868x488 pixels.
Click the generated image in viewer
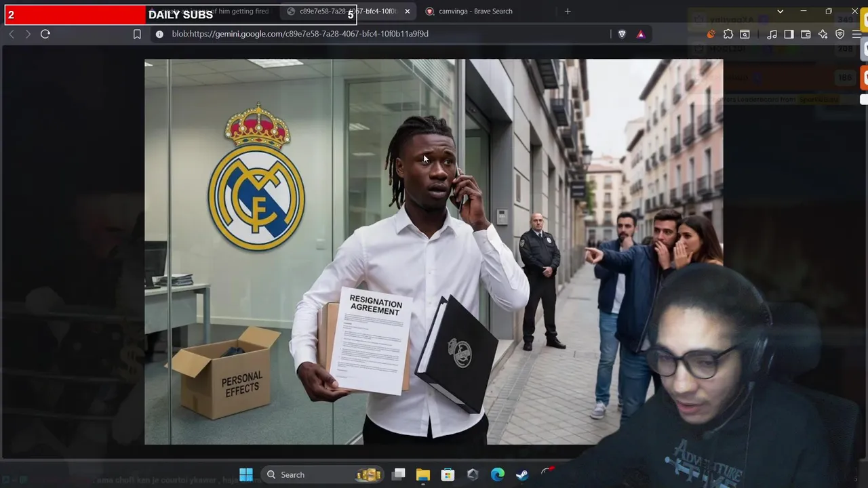tap(433, 251)
